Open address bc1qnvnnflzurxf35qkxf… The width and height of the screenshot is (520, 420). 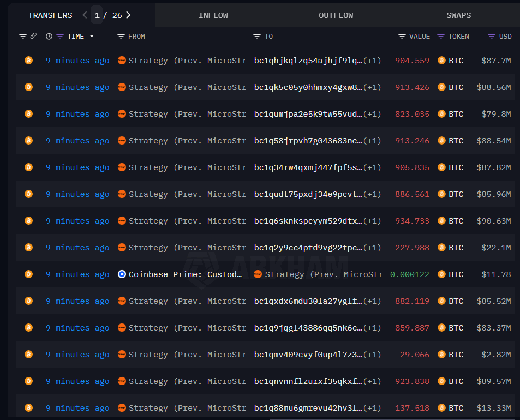[308, 382]
